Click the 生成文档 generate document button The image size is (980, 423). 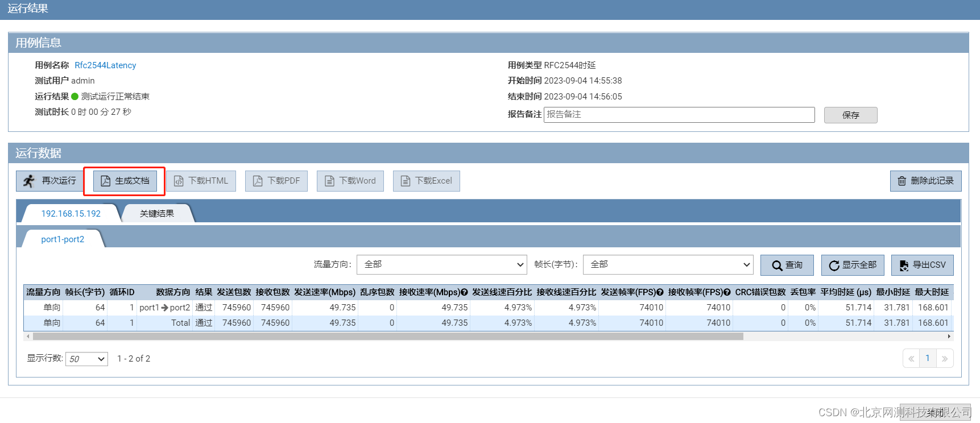pos(125,181)
